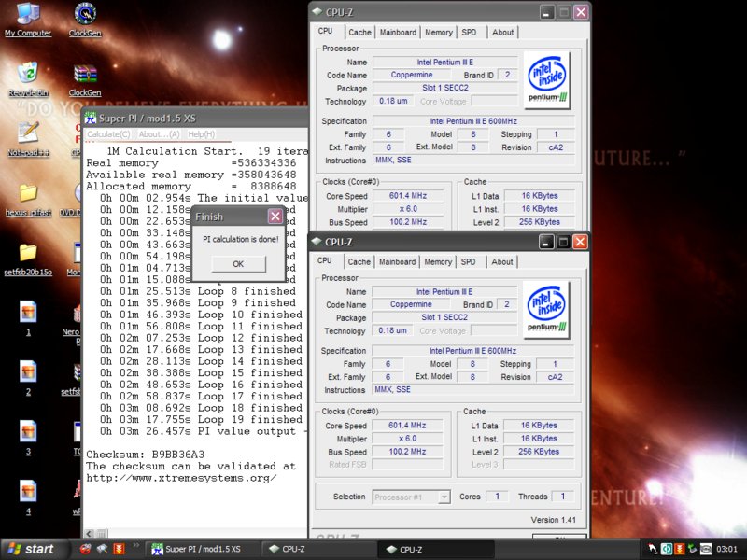The width and height of the screenshot is (747, 560).
Task: Click the Start button
Action: tap(33, 549)
